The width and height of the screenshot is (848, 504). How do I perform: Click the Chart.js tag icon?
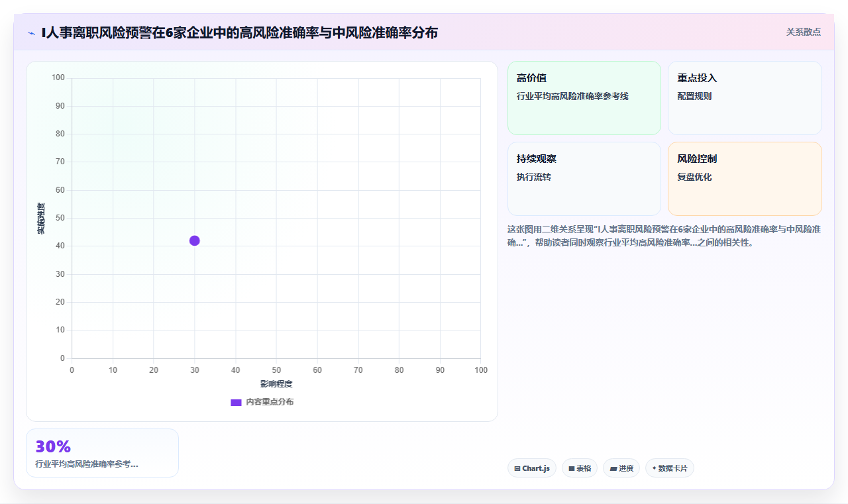click(x=517, y=468)
